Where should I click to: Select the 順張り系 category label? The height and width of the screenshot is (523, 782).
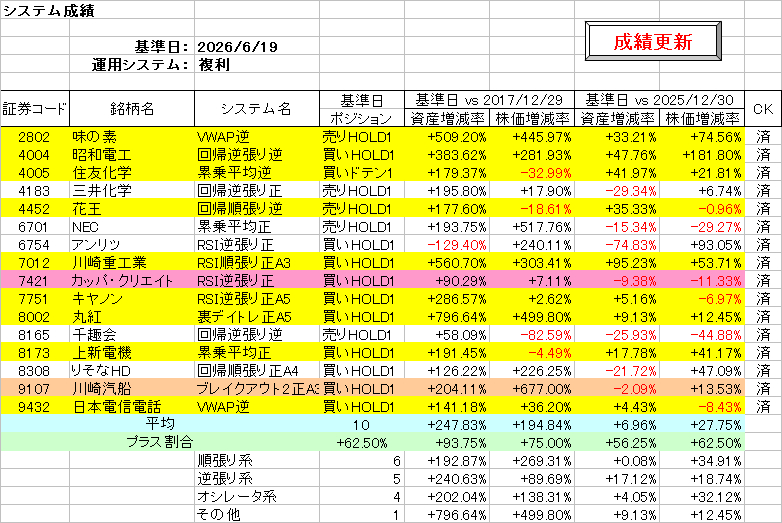coord(257,460)
